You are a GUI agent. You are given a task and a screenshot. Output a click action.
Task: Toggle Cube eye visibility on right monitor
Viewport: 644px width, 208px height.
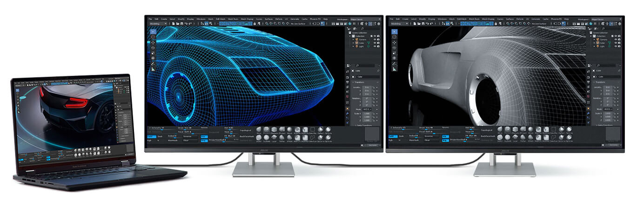click(616, 43)
